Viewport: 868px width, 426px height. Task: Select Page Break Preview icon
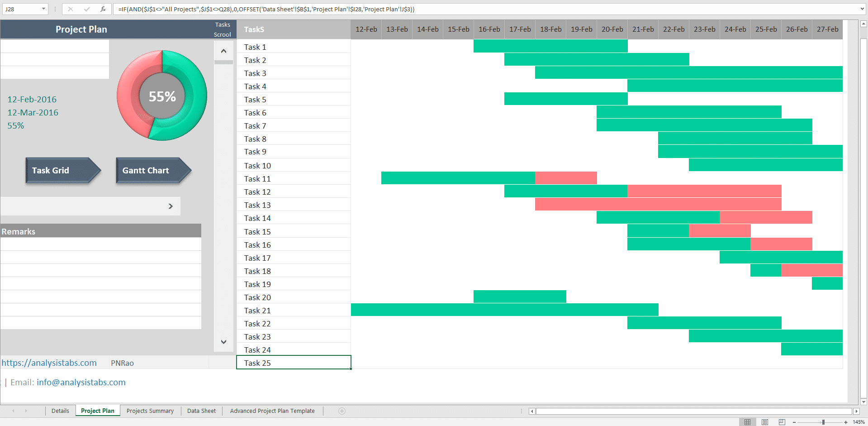click(x=782, y=422)
